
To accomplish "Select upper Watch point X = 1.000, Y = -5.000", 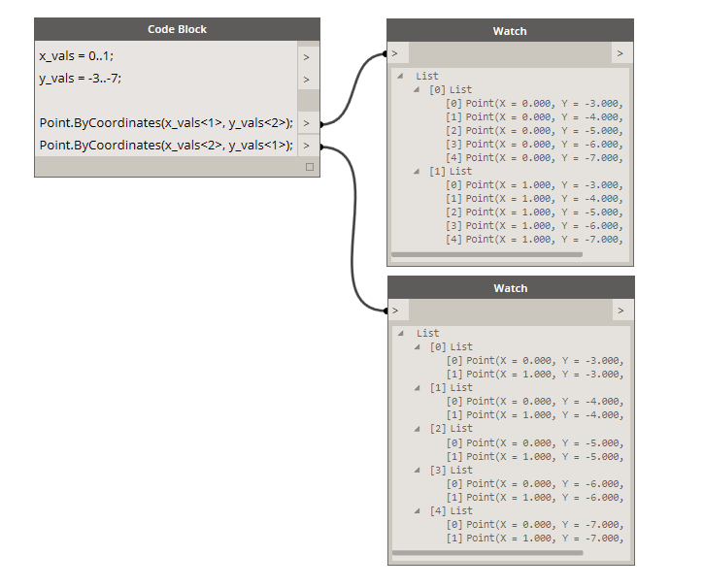I will coord(534,212).
